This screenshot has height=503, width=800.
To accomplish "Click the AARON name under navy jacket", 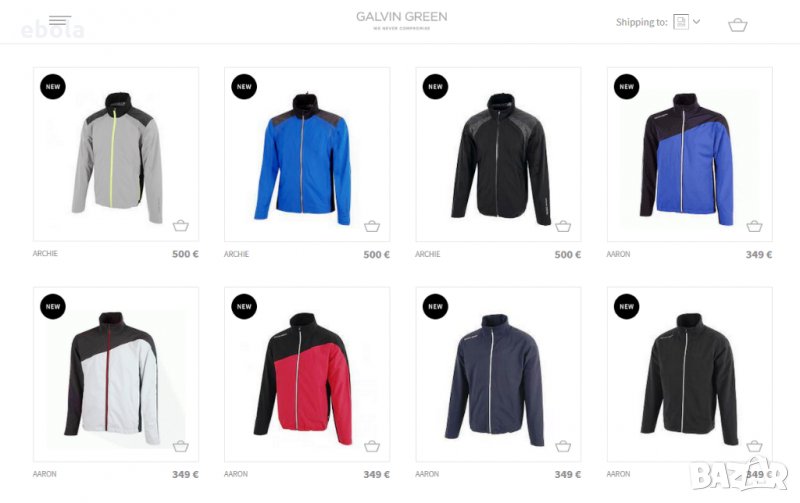I will pos(427,474).
